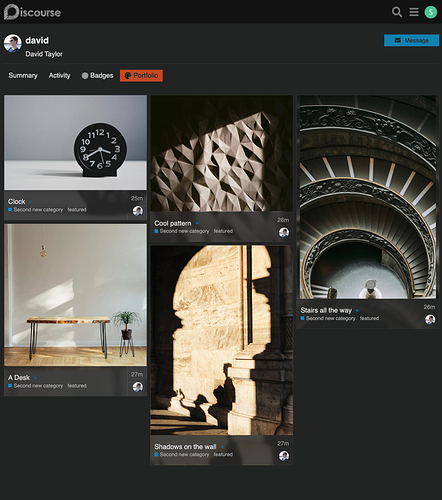Viewport: 442px width, 500px height.
Task: Click the blue dot next to Clock title
Action: pos(31,202)
